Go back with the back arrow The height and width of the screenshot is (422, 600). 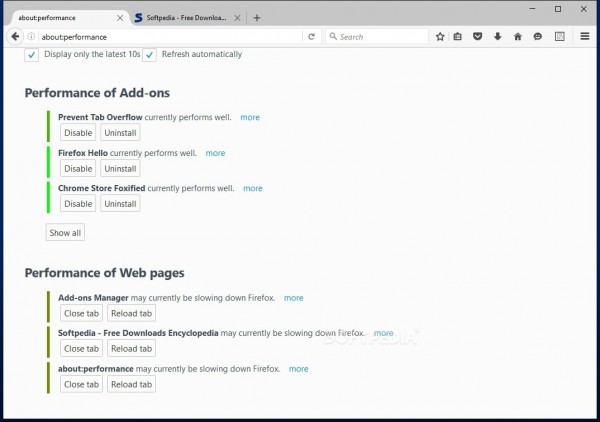pos(15,37)
